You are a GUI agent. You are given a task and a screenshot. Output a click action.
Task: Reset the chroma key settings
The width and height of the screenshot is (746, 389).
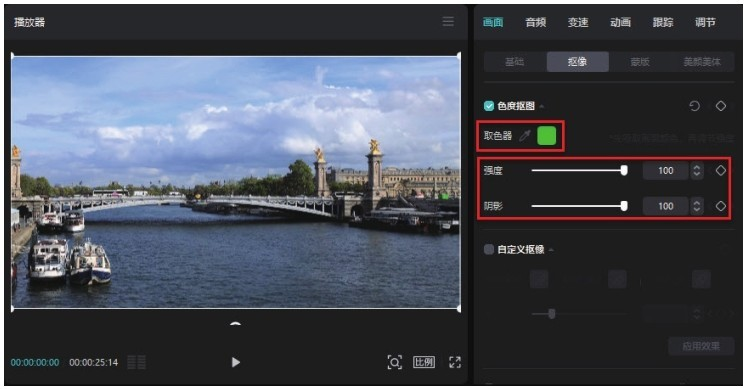[694, 106]
